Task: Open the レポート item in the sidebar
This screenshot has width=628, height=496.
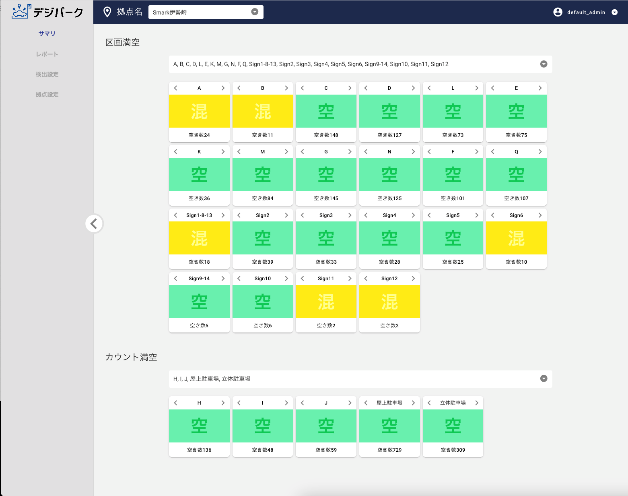Action: (x=47, y=54)
